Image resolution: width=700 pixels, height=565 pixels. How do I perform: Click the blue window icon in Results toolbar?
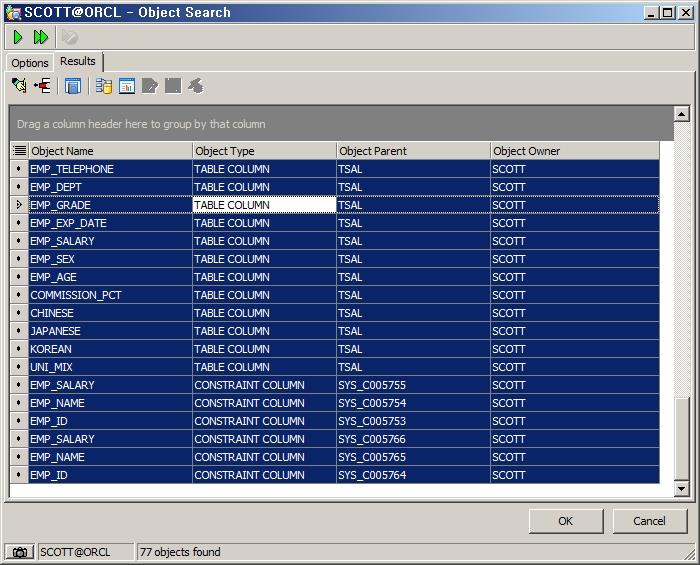(73, 86)
